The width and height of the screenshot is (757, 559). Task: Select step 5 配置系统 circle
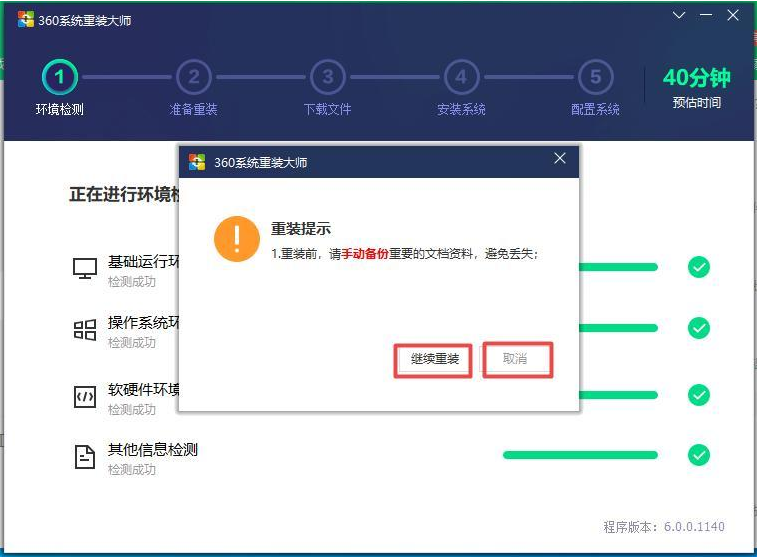pos(596,77)
